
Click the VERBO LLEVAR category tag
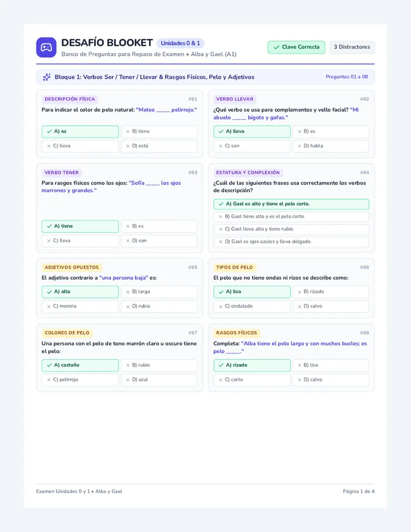[235, 99]
